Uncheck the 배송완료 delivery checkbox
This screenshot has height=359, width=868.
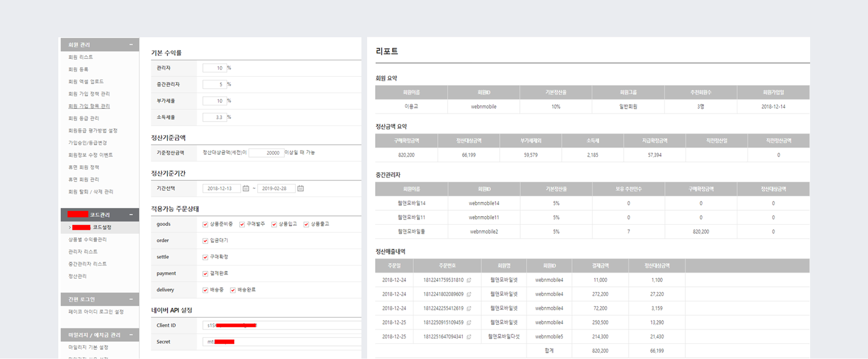[233, 290]
